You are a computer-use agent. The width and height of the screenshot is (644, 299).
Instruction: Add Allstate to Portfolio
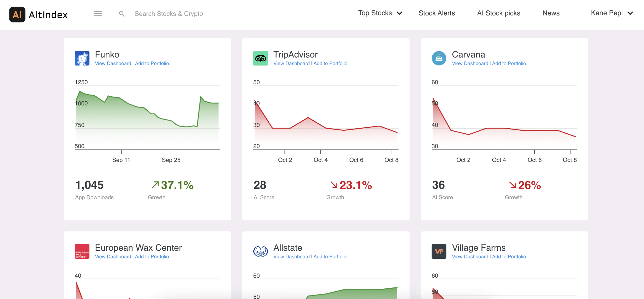331,256
